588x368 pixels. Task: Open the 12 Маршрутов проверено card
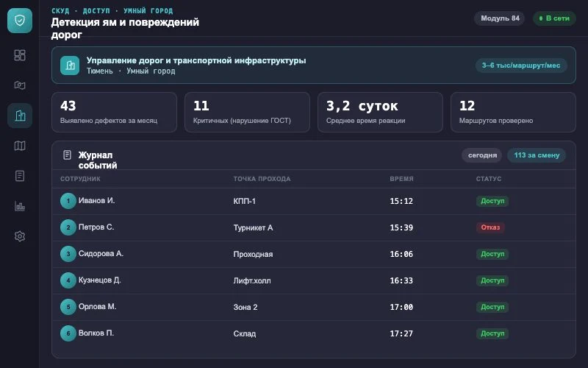pos(513,113)
